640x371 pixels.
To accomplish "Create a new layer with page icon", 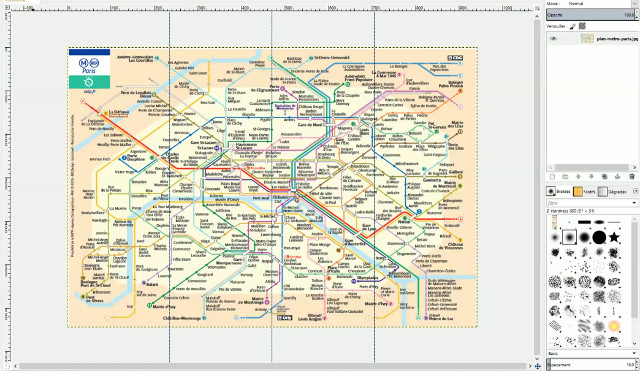I will pyautogui.click(x=552, y=177).
